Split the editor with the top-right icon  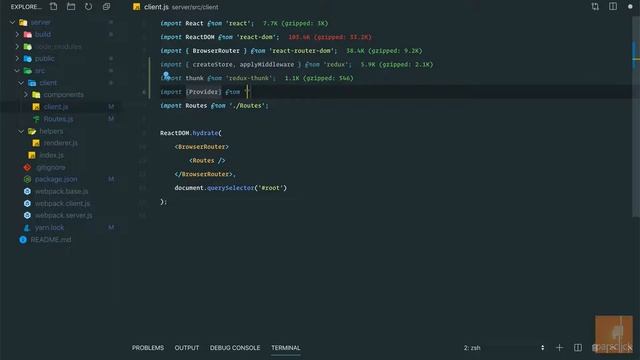click(613, 7)
